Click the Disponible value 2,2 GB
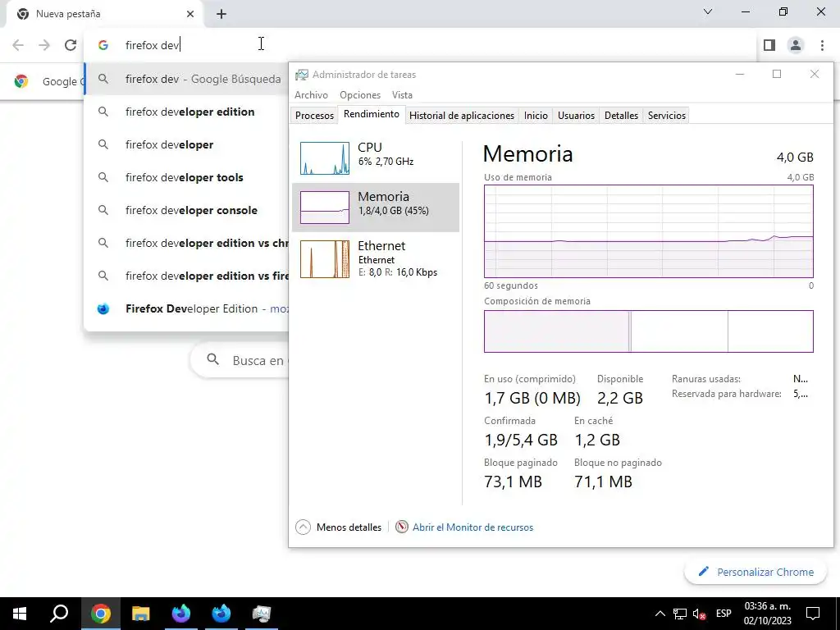The image size is (840, 630). [x=620, y=398]
